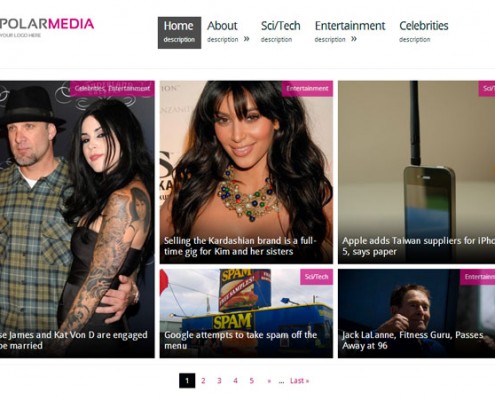This screenshot has width=495, height=400.
Task: Click the Sci/Tech tag on the spam post
Action: point(316,277)
